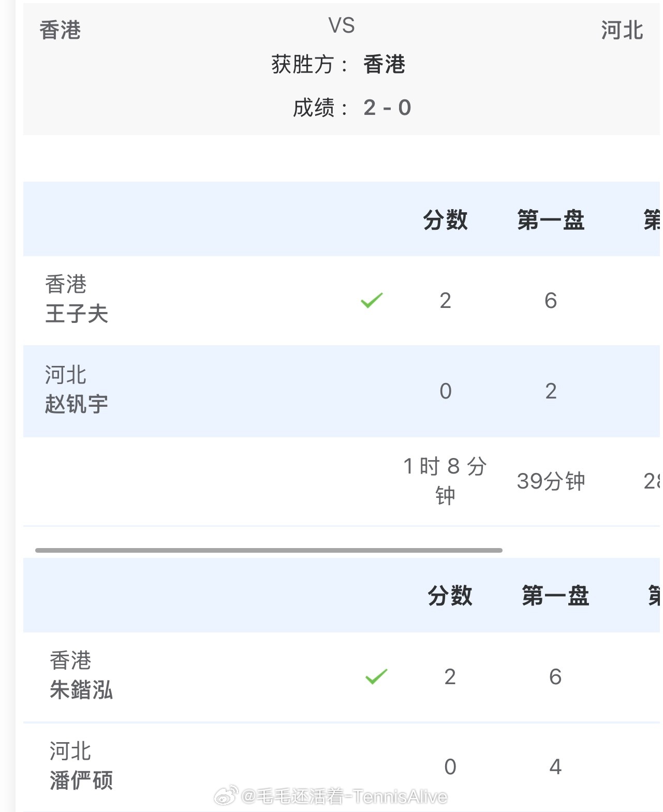Click the match duration 1时8分钟

coord(446,481)
